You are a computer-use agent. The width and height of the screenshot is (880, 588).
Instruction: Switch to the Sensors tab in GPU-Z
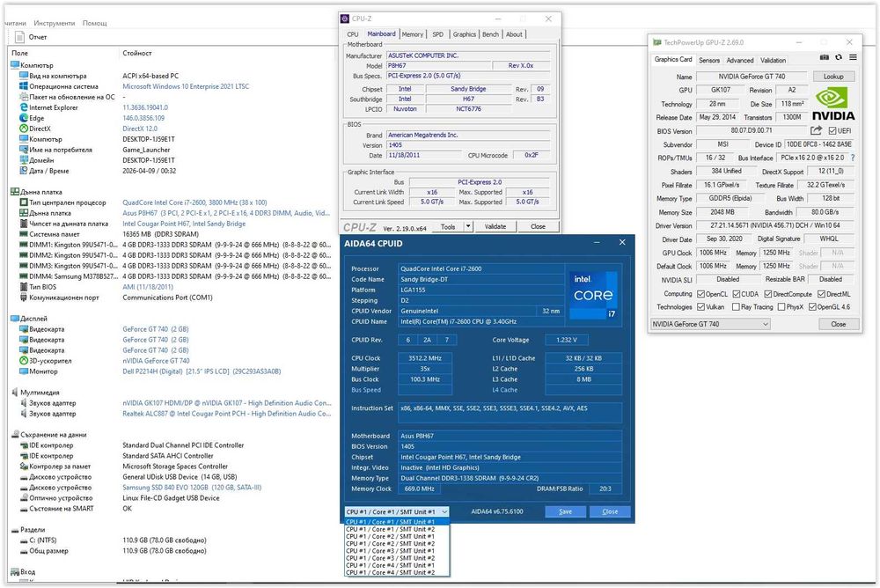point(708,60)
